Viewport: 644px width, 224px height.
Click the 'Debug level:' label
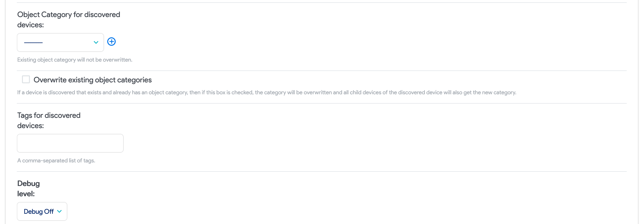click(x=28, y=189)
